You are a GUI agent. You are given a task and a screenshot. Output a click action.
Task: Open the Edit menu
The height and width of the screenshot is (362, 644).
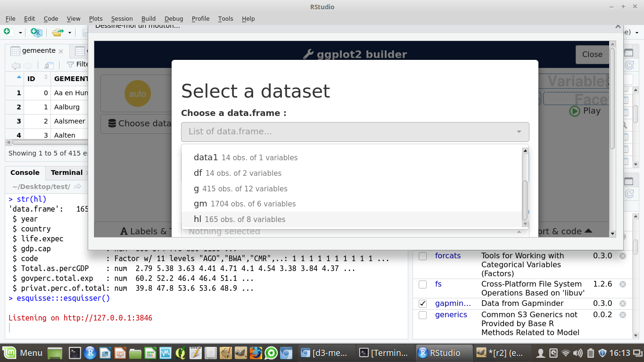(x=30, y=18)
